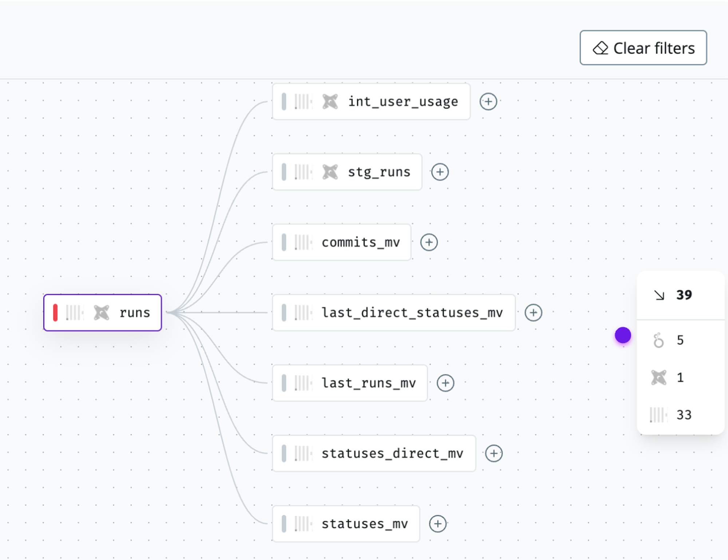Image resolution: width=728 pixels, height=560 pixels.
Task: Expand last_runs_mv node with plus button
Action: point(445,383)
